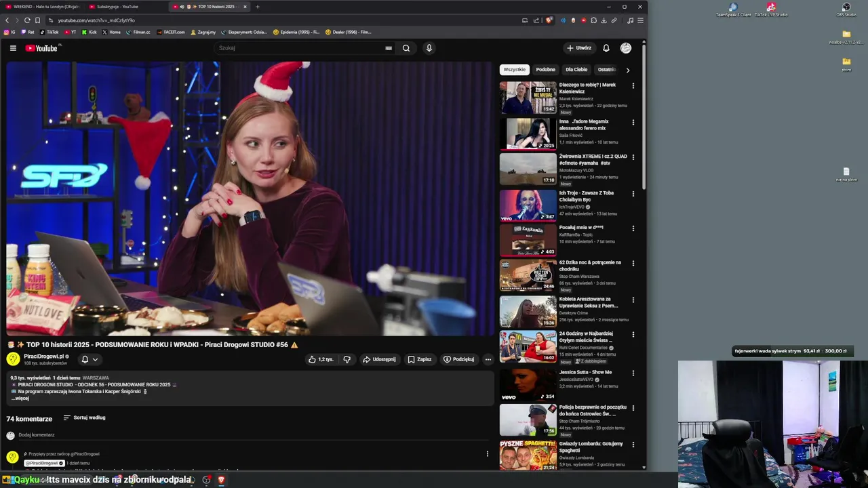Open the browser main menu
This screenshot has width=868, height=488.
[x=640, y=20]
